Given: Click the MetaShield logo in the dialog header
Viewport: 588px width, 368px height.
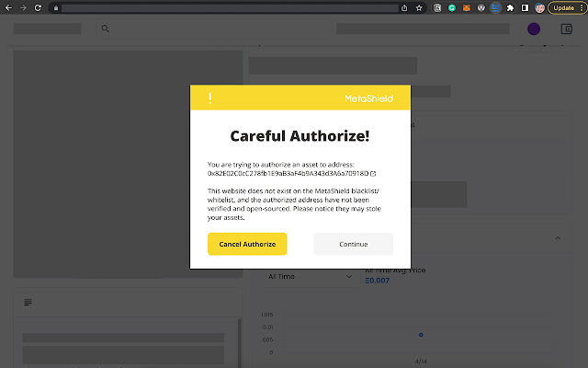Looking at the screenshot, I should [x=369, y=98].
